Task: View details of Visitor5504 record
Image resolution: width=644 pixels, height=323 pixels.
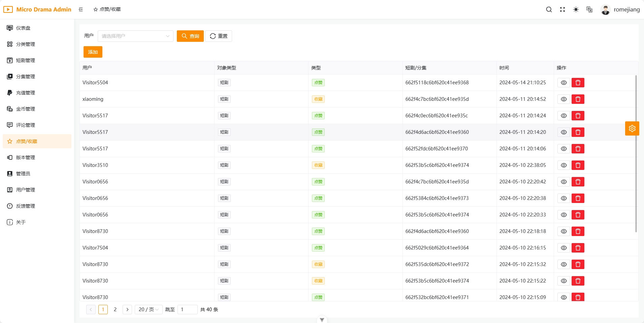Action: coord(563,83)
